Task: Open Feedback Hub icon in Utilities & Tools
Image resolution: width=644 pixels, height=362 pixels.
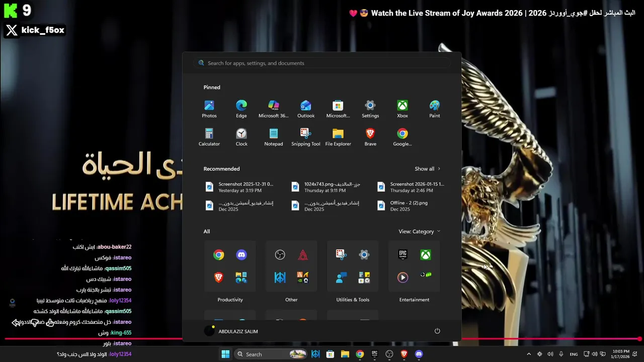Action: (x=341, y=278)
